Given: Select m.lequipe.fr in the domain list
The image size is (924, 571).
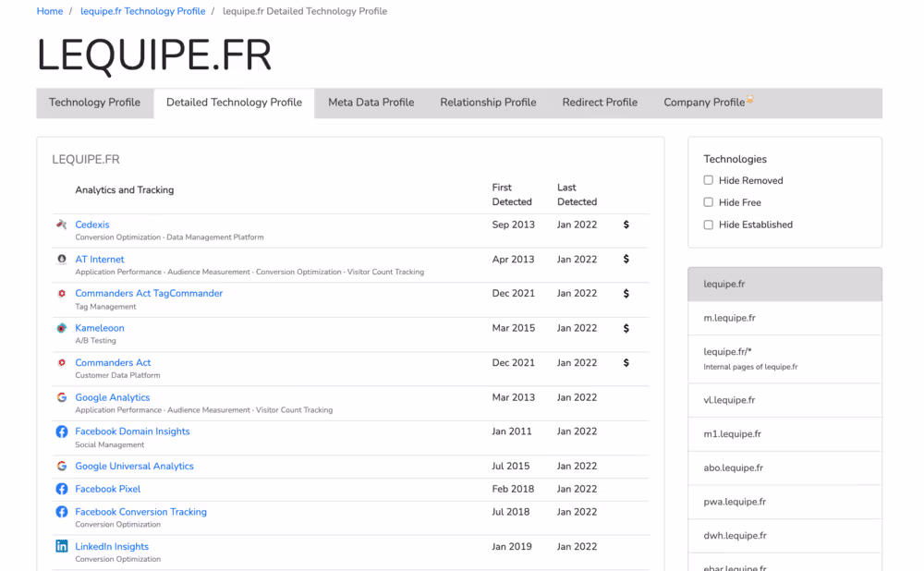Looking at the screenshot, I should [x=784, y=318].
